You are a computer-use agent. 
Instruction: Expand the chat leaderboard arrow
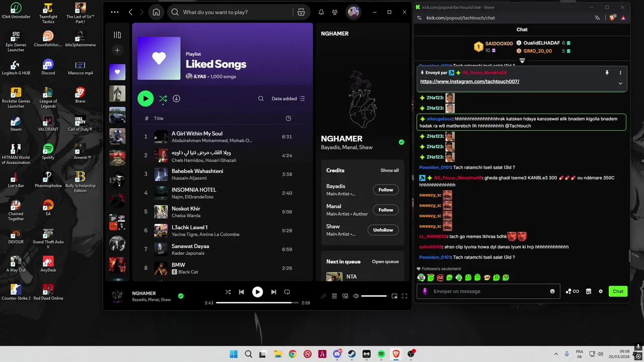522,61
